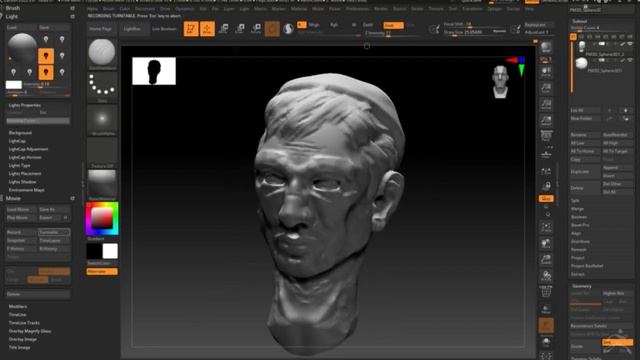Expand the LightCap section
This screenshot has height=360, width=640.
point(17,141)
